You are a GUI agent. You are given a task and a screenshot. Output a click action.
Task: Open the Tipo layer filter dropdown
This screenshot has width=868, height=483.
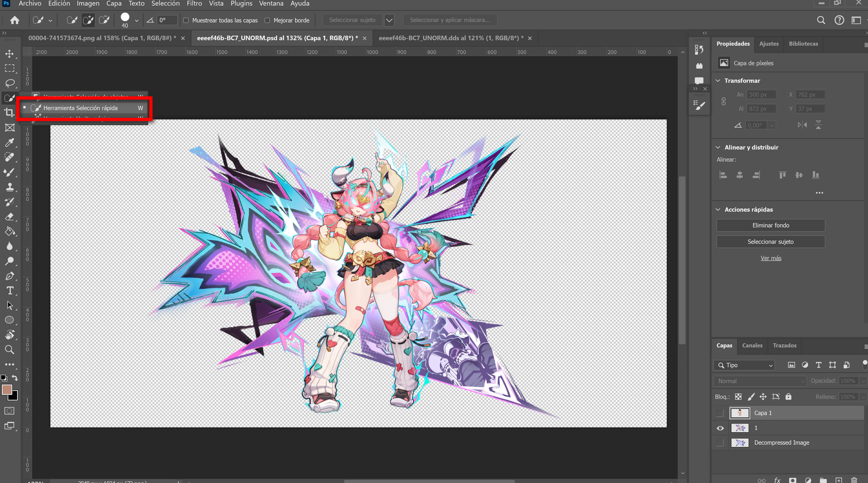pos(745,365)
